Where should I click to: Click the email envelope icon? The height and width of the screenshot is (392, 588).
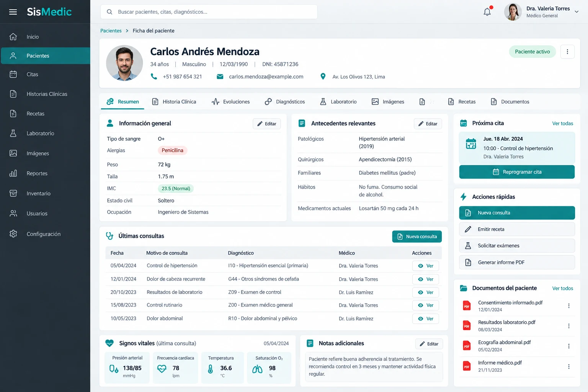coord(220,77)
